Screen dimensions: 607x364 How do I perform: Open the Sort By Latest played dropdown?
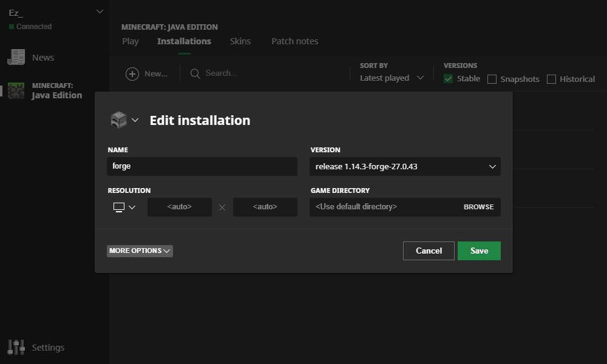(392, 78)
